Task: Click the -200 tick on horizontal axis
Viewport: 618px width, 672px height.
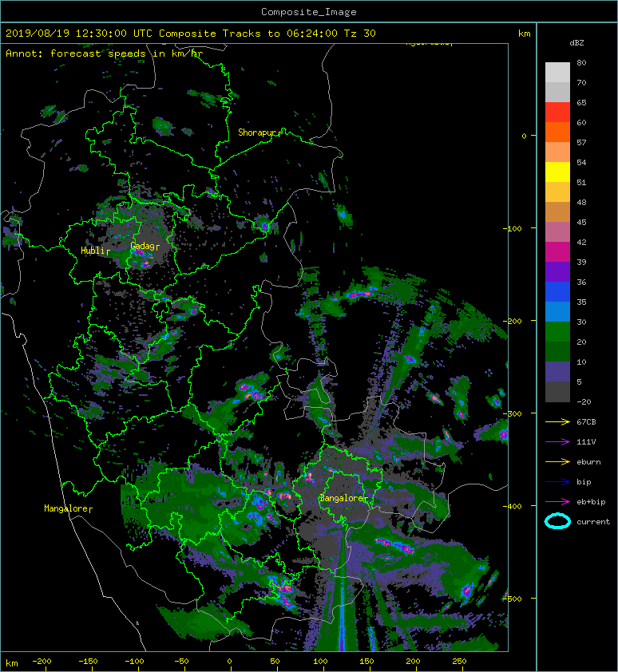Action: click(x=42, y=662)
